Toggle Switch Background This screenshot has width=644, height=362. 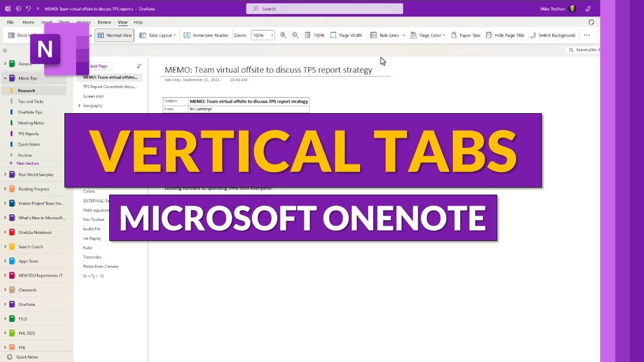pyautogui.click(x=552, y=35)
